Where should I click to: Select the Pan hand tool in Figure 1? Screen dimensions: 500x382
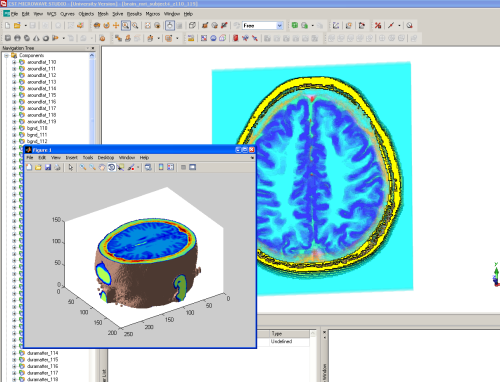coord(102,167)
